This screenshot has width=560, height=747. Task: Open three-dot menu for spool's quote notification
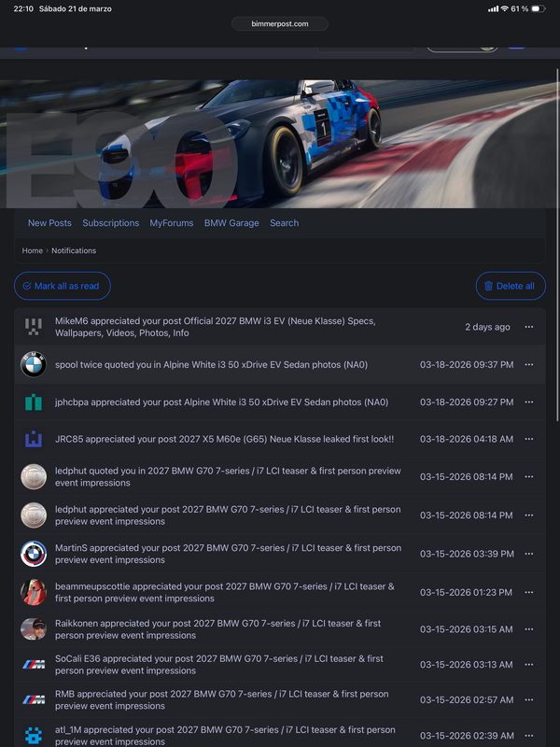pos(528,364)
